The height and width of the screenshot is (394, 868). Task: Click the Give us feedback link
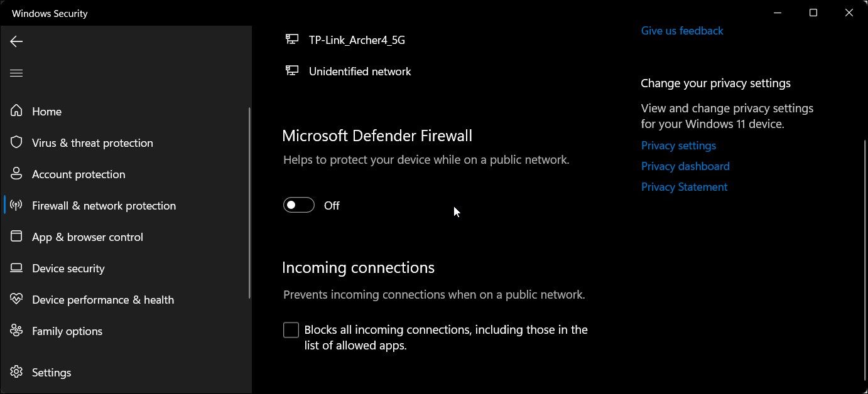coord(681,30)
